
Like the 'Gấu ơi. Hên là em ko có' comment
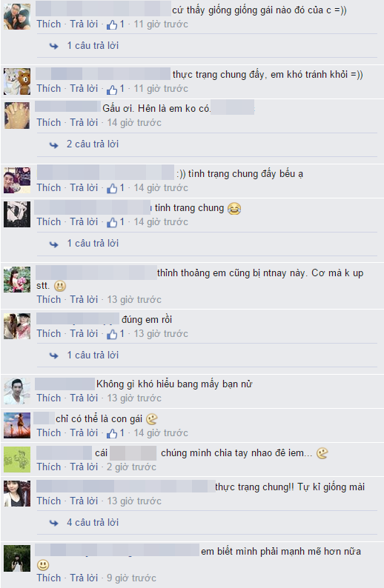point(49,123)
